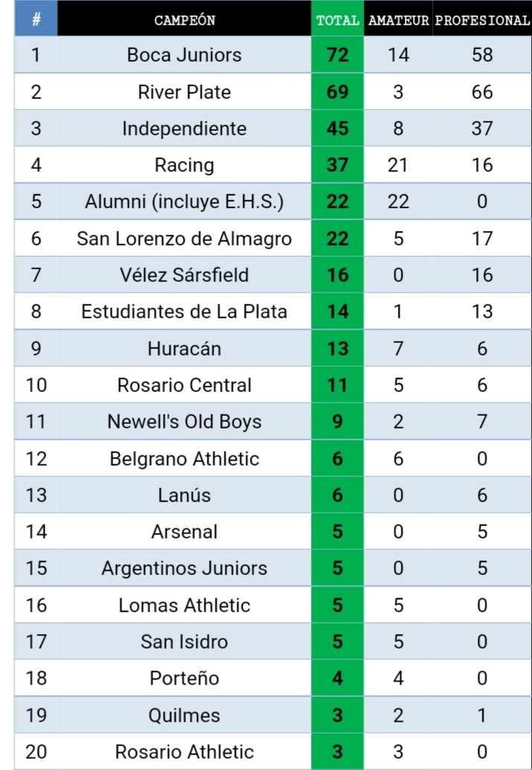Click the AMATEUR column header
Screen dimensions: 532x770
pos(398,20)
